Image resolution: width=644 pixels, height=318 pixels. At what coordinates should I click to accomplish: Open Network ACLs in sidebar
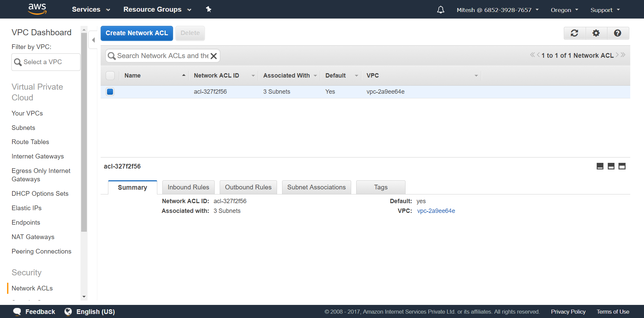pyautogui.click(x=32, y=288)
